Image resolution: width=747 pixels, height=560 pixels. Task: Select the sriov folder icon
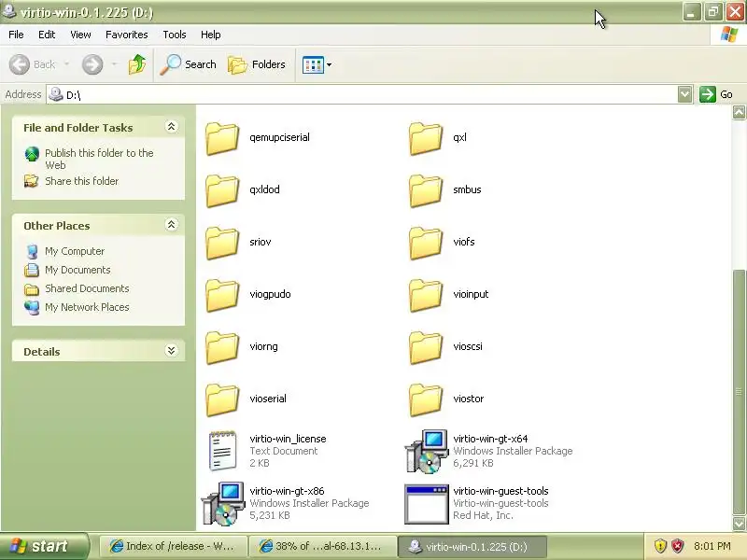222,243
